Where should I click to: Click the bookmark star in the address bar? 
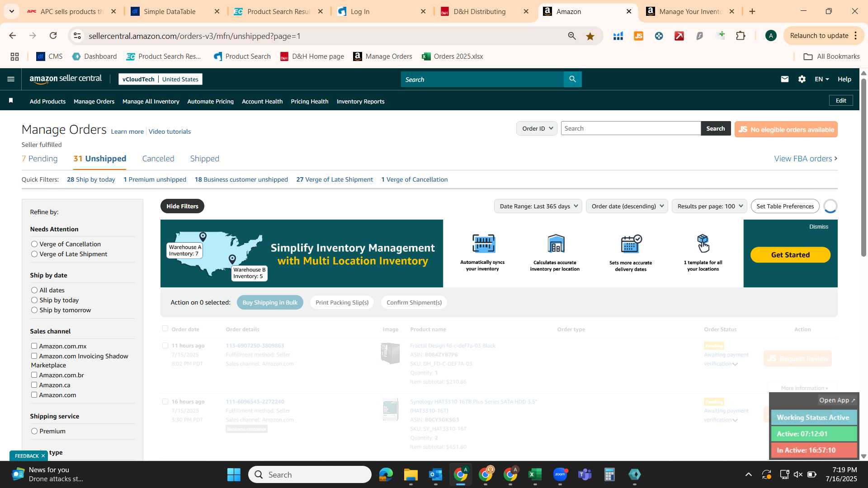[590, 36]
